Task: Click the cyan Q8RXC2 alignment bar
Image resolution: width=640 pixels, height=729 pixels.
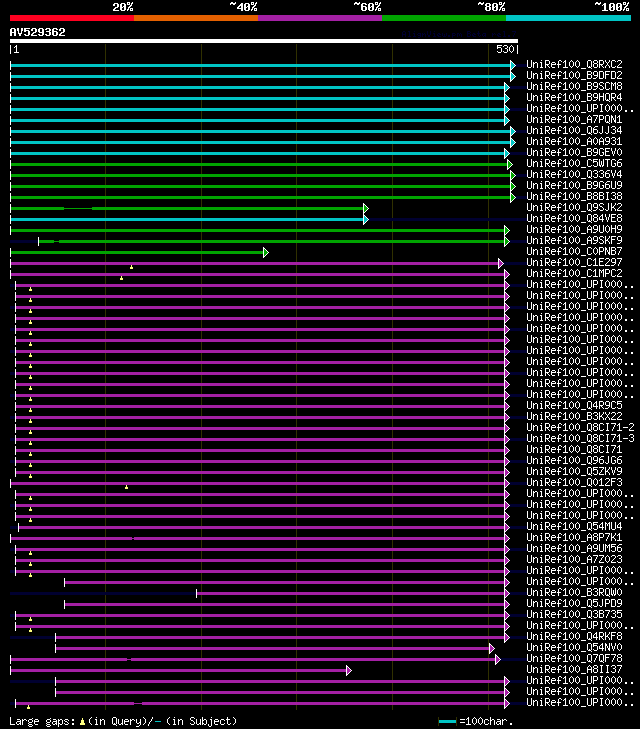Action: (x=260, y=66)
